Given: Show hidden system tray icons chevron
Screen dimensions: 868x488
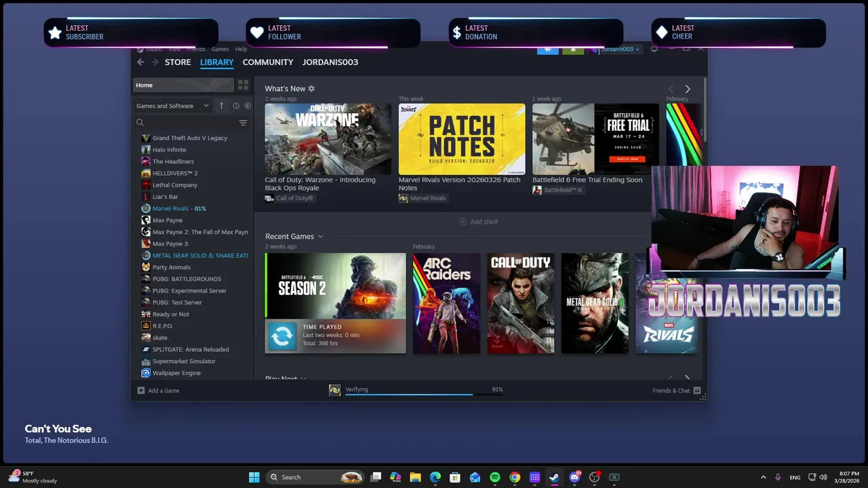Looking at the screenshot, I should click(764, 477).
